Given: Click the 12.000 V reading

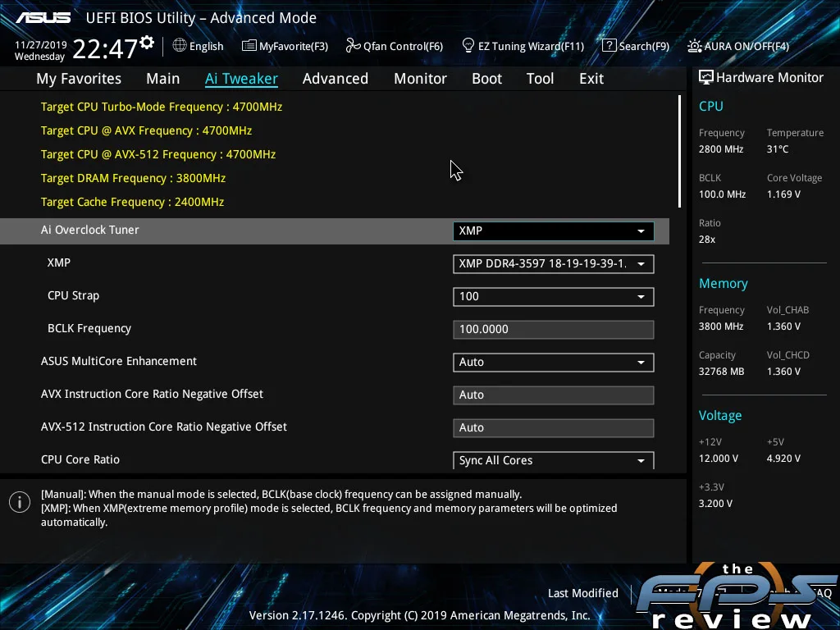Looking at the screenshot, I should [x=718, y=459].
